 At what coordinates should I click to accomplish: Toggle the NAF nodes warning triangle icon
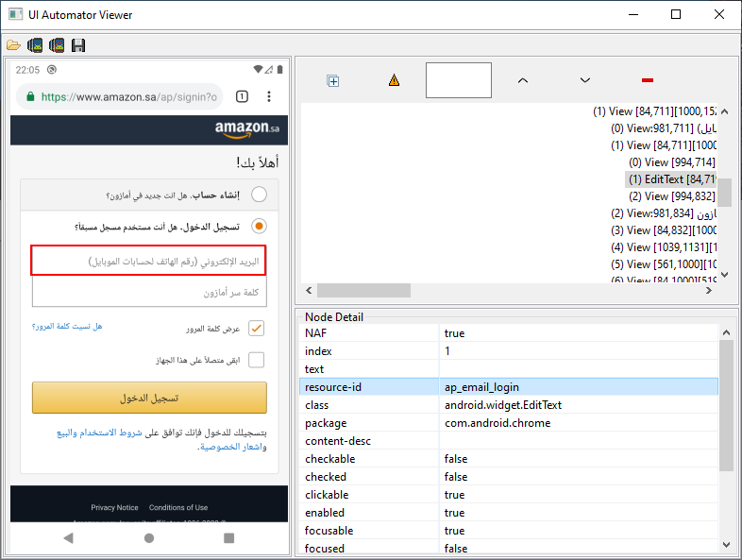[394, 80]
